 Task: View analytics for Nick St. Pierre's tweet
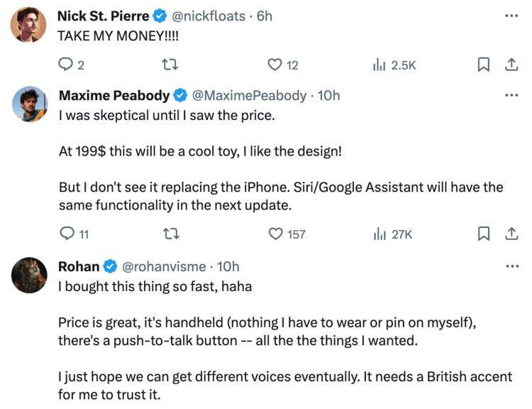coord(379,65)
